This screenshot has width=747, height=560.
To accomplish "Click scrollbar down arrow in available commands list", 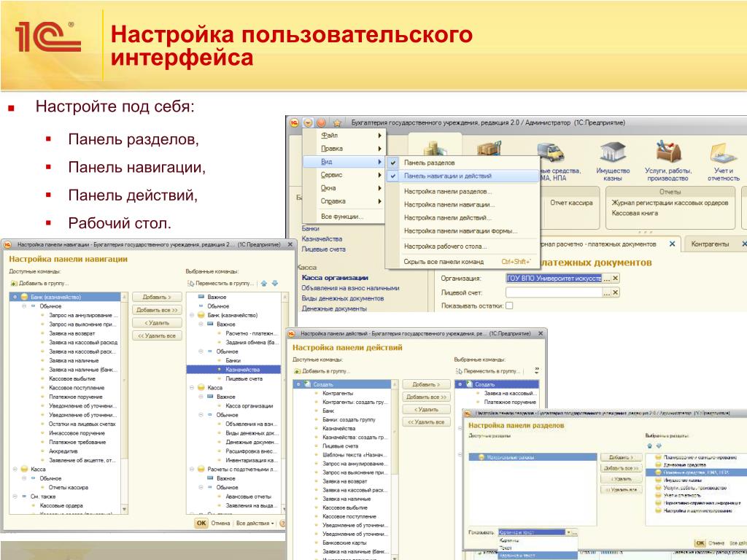I will [x=124, y=510].
